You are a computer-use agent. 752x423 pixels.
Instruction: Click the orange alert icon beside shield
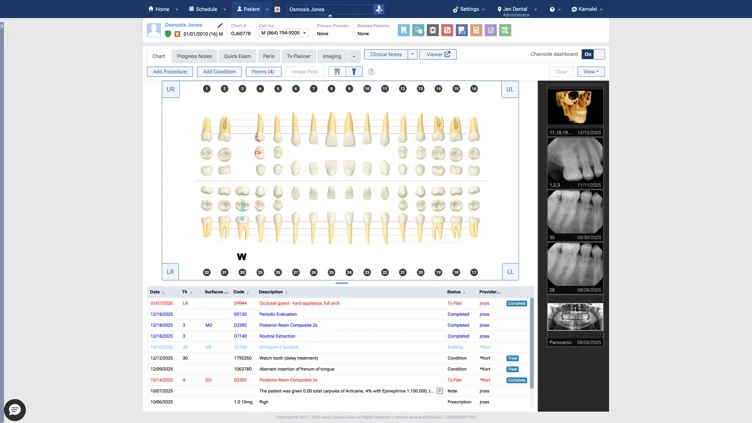(x=177, y=34)
